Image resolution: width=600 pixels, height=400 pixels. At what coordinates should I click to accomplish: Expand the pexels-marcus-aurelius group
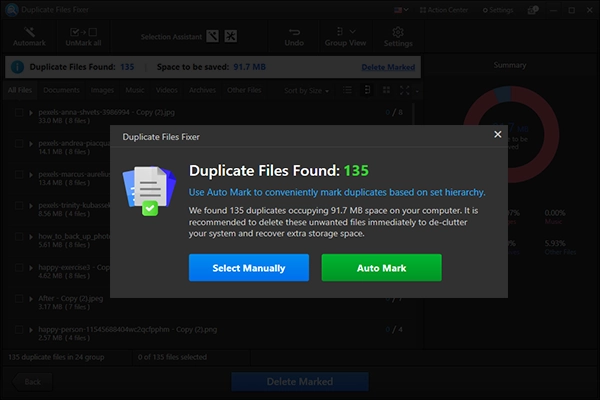pyautogui.click(x=31, y=175)
